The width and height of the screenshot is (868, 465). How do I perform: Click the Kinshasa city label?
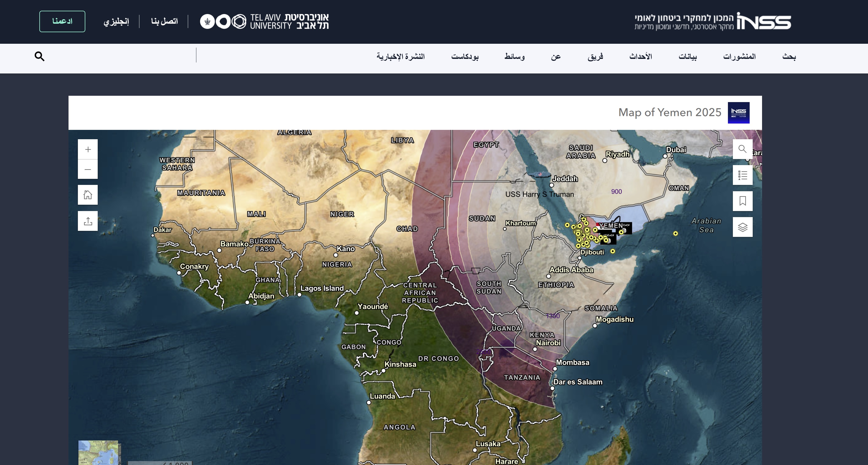point(400,365)
